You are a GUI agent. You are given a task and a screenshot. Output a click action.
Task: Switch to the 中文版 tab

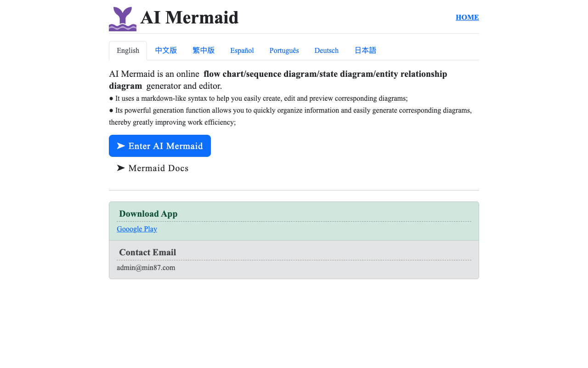166,51
